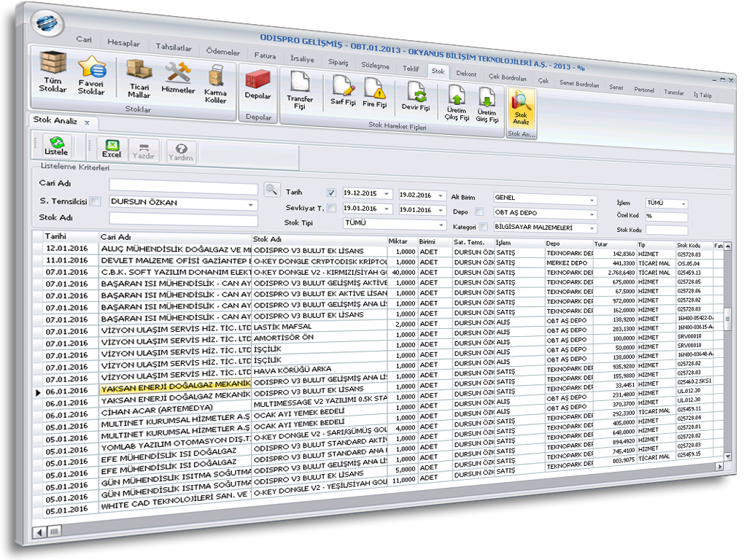Enable the Kategori checkbox
747x560 pixels.
[x=484, y=227]
